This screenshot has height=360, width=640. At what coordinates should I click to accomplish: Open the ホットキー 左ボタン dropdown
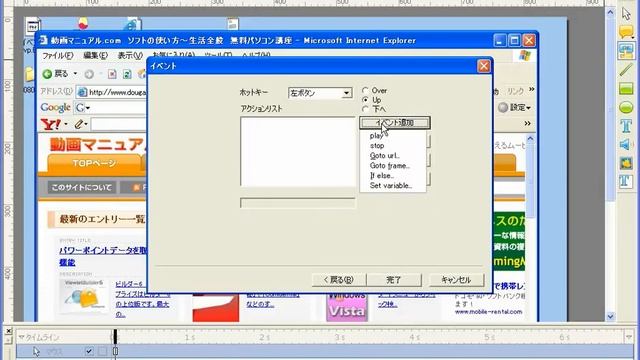pyautogui.click(x=347, y=93)
